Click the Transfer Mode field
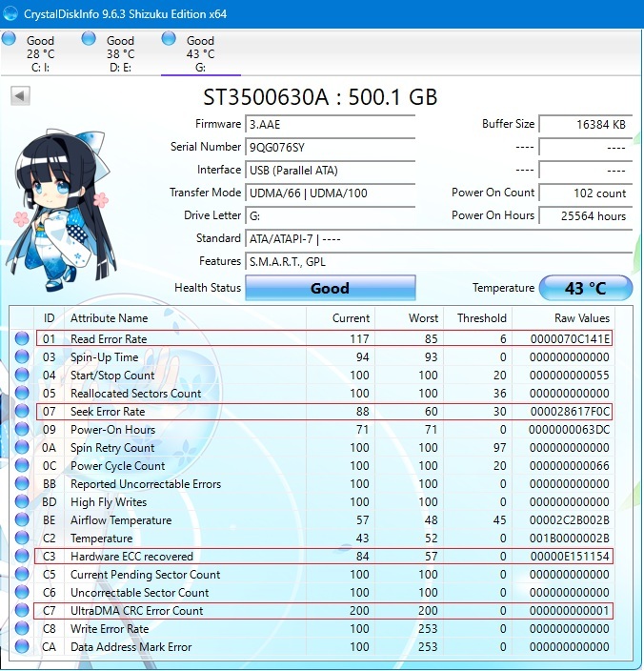Image resolution: width=644 pixels, height=671 pixels. 331,193
